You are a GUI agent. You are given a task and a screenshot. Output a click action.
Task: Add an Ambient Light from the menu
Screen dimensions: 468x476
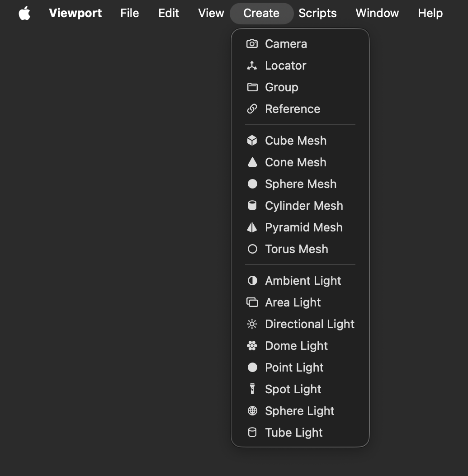(x=300, y=281)
